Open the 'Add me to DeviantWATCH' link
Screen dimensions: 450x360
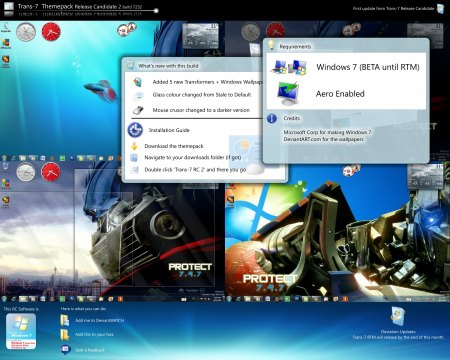pyautogui.click(x=100, y=320)
